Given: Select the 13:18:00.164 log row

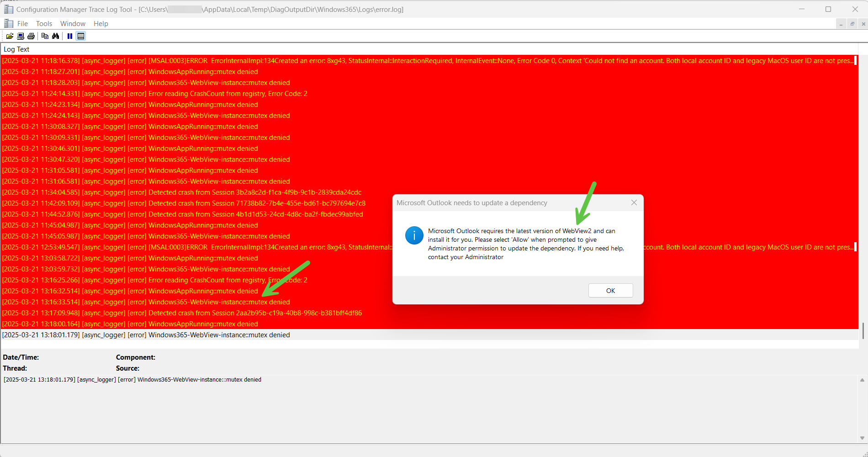Looking at the screenshot, I should point(429,324).
